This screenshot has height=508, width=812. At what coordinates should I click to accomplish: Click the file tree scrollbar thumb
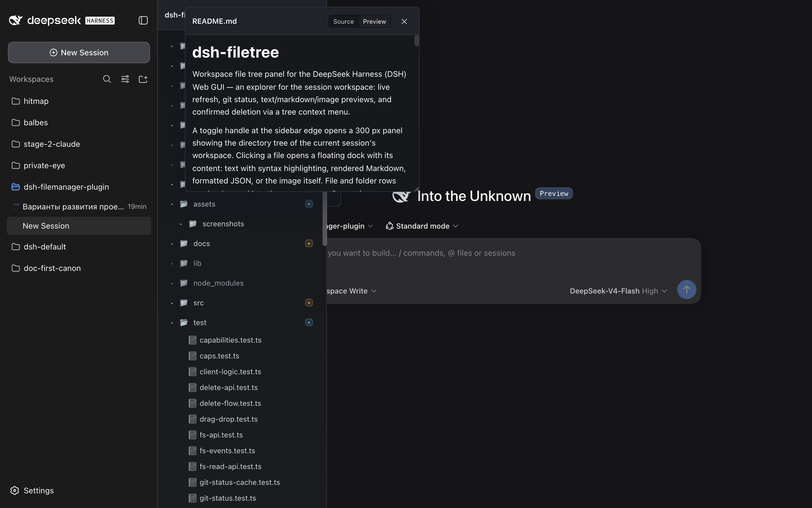pyautogui.click(x=325, y=219)
